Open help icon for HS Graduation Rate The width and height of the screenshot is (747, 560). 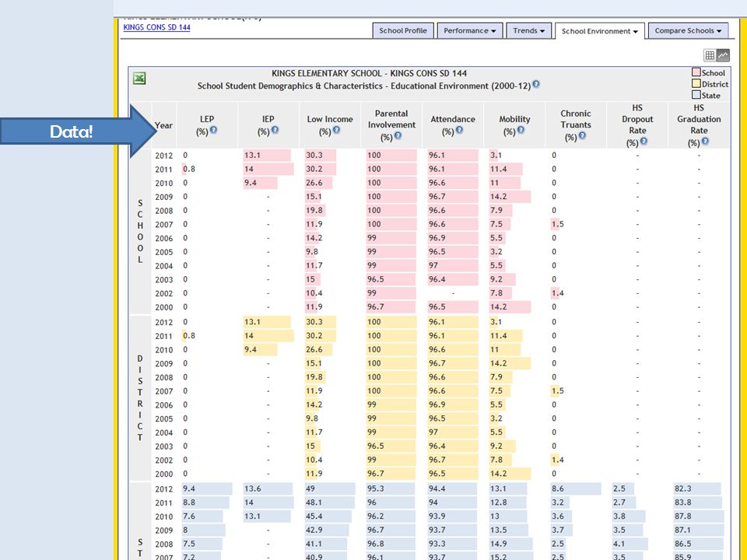point(705,141)
